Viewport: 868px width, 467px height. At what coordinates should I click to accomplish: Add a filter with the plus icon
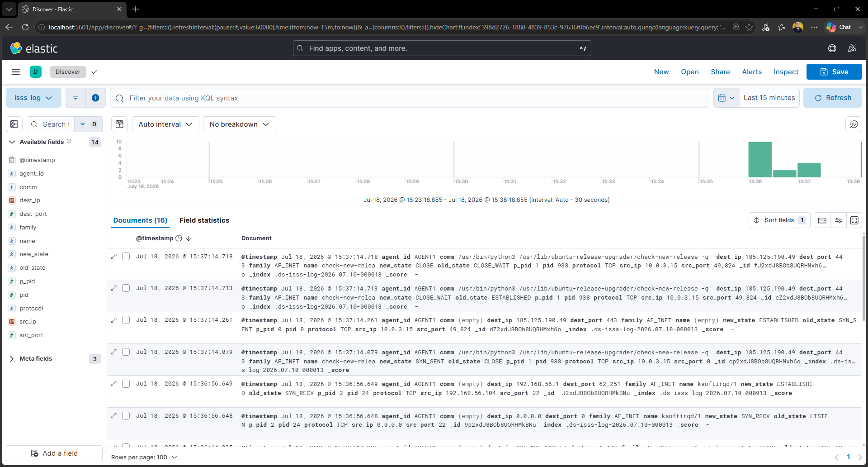(95, 98)
